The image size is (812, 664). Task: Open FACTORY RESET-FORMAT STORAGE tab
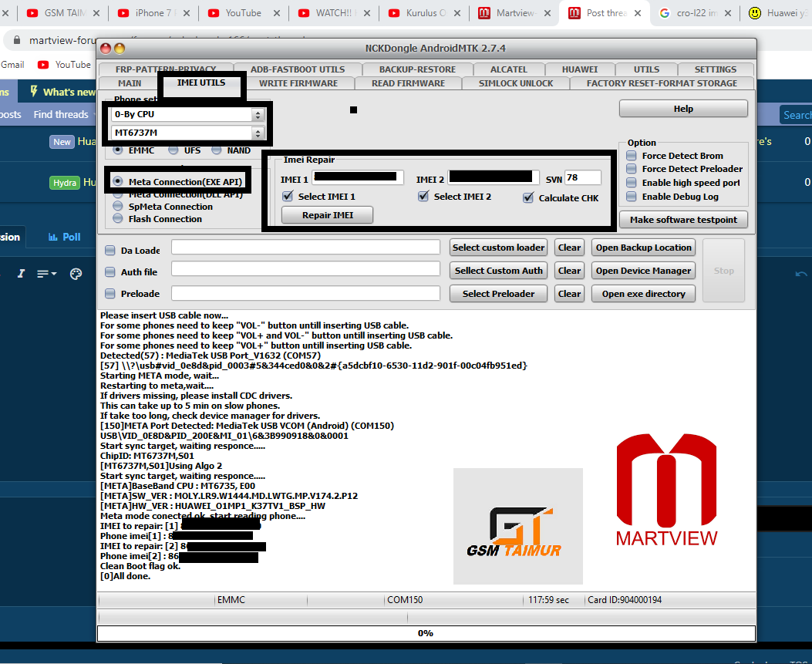tap(662, 83)
